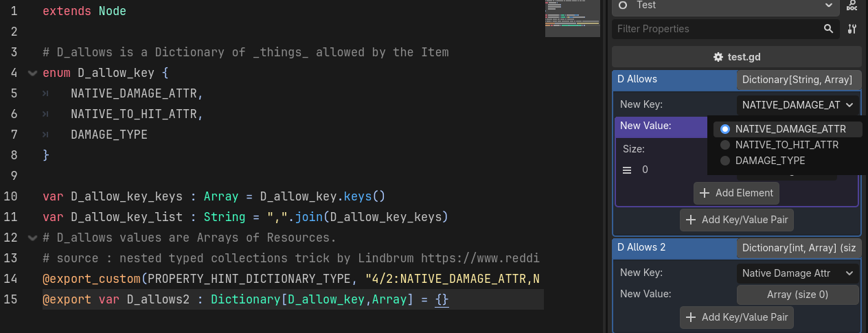This screenshot has height=333, width=868.
Task: Select the DAMAGE_TYPE radio option
Action: (x=725, y=161)
